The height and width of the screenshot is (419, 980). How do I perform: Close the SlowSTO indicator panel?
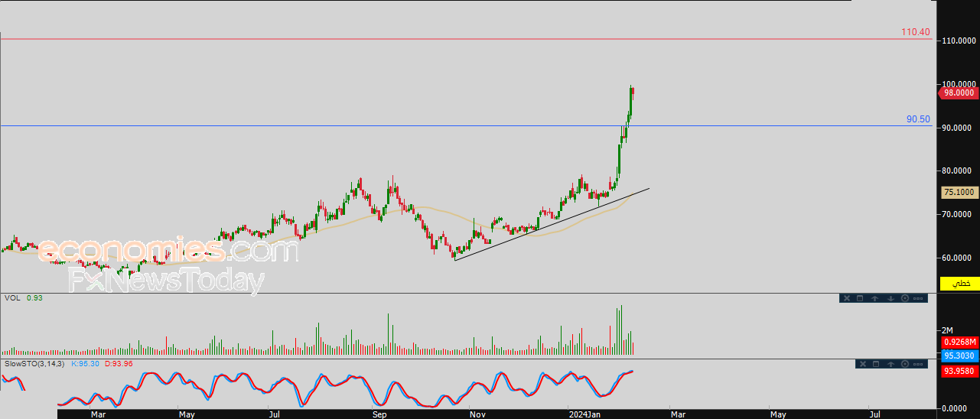(x=863, y=364)
